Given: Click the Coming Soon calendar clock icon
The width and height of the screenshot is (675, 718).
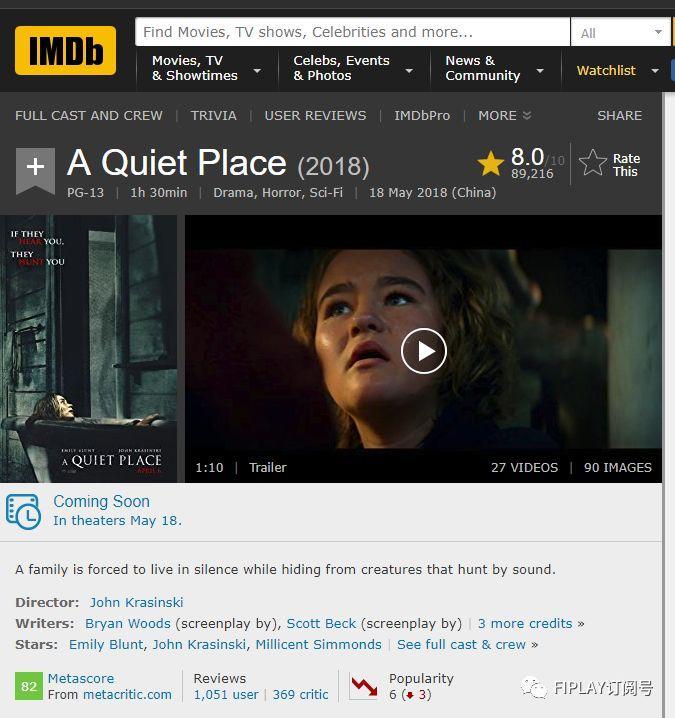Looking at the screenshot, I should 23,511.
